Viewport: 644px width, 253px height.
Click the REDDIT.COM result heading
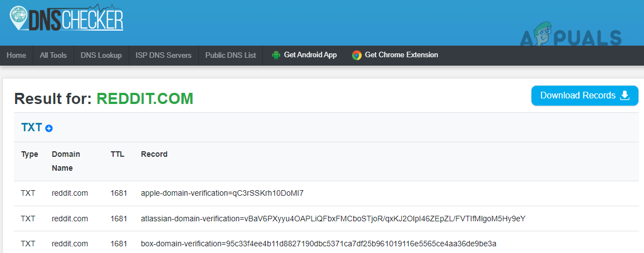145,98
